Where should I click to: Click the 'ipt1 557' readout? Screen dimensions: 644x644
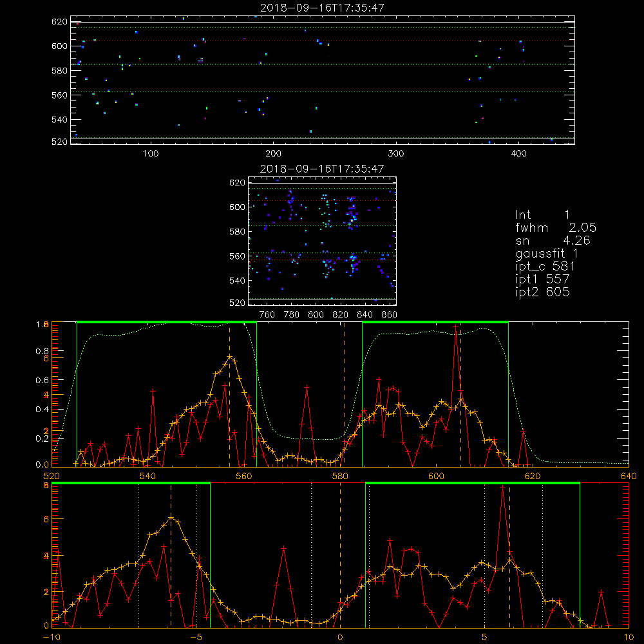[x=542, y=279]
